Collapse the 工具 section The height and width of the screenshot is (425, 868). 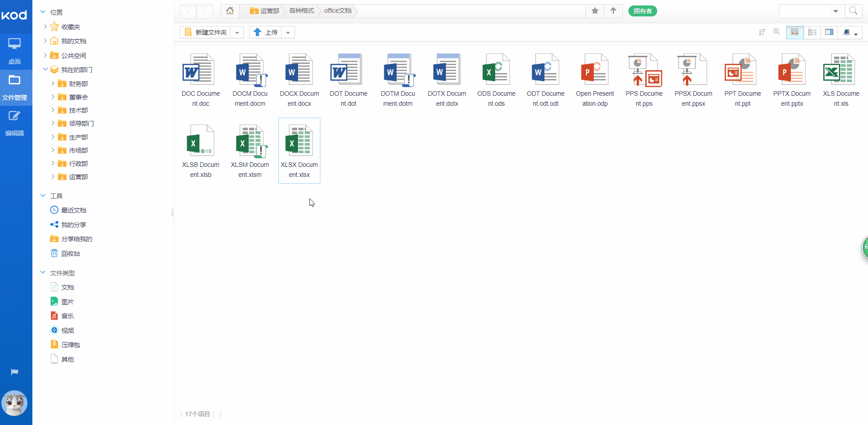point(43,196)
